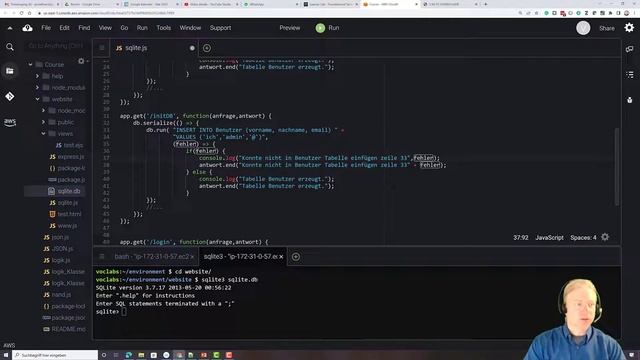Click the Share button
The width and height of the screenshot is (640, 360).
[607, 28]
